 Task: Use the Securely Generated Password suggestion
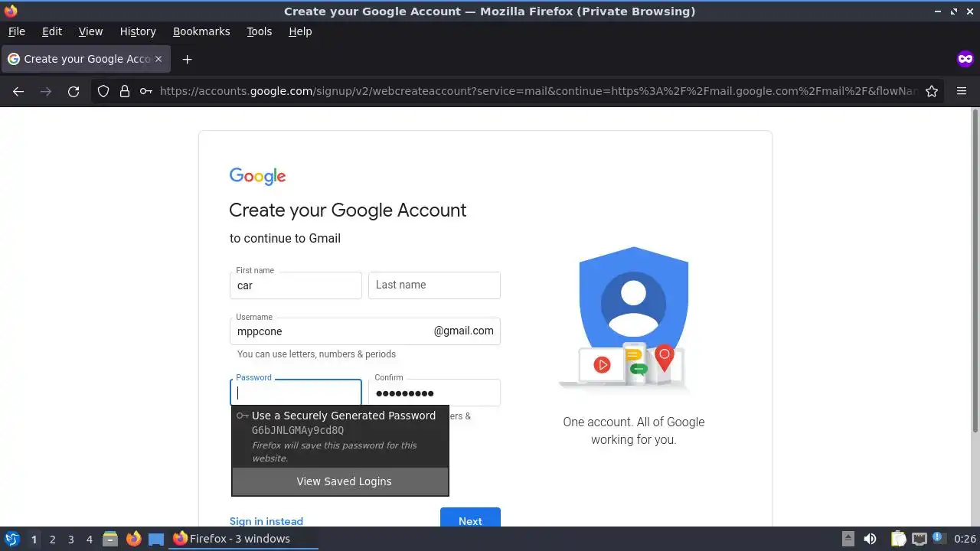click(340, 436)
